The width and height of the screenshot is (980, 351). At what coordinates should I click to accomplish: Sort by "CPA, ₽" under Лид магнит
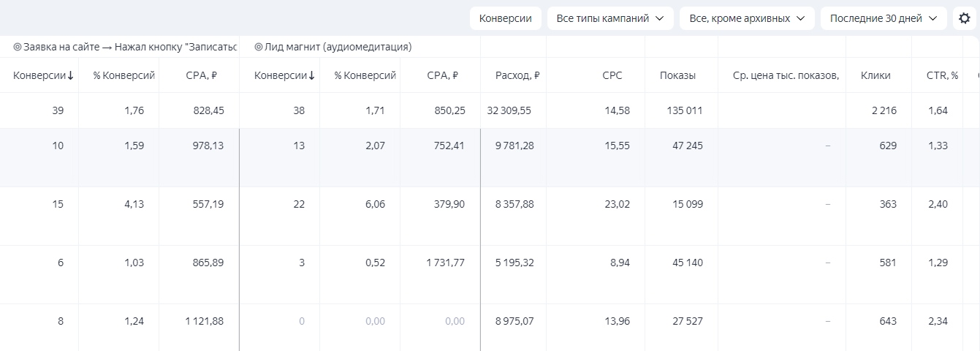(x=443, y=75)
